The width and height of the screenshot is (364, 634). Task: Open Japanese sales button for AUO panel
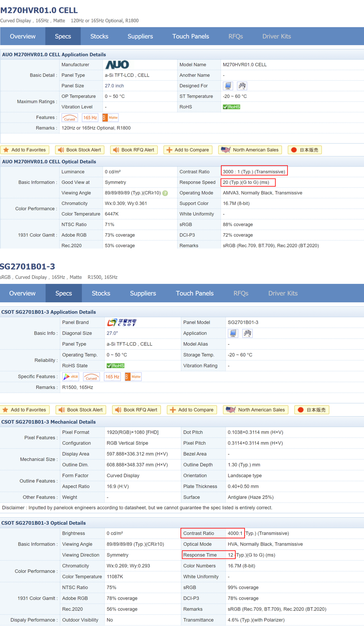tap(305, 150)
